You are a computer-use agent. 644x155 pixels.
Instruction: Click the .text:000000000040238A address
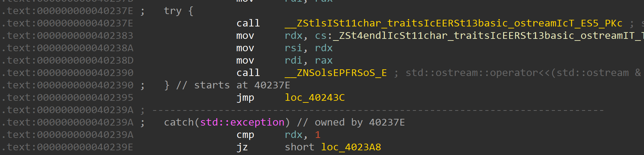[x=67, y=48]
